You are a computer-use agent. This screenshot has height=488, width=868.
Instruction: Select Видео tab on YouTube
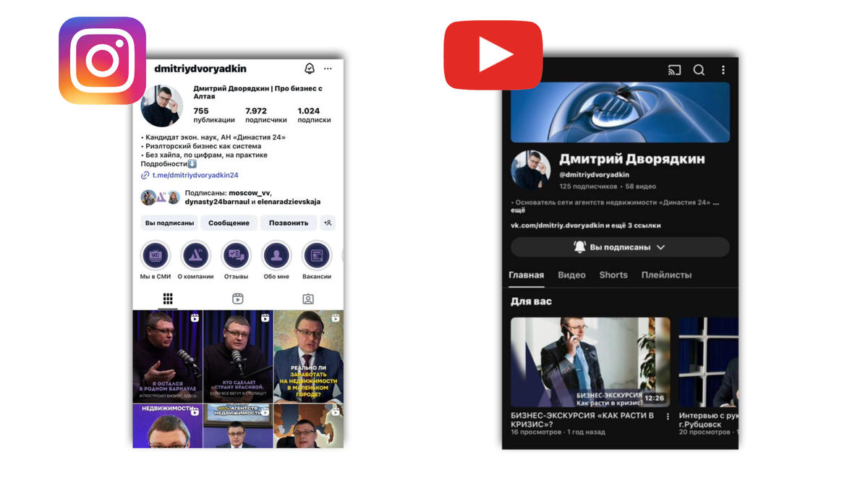coord(571,275)
